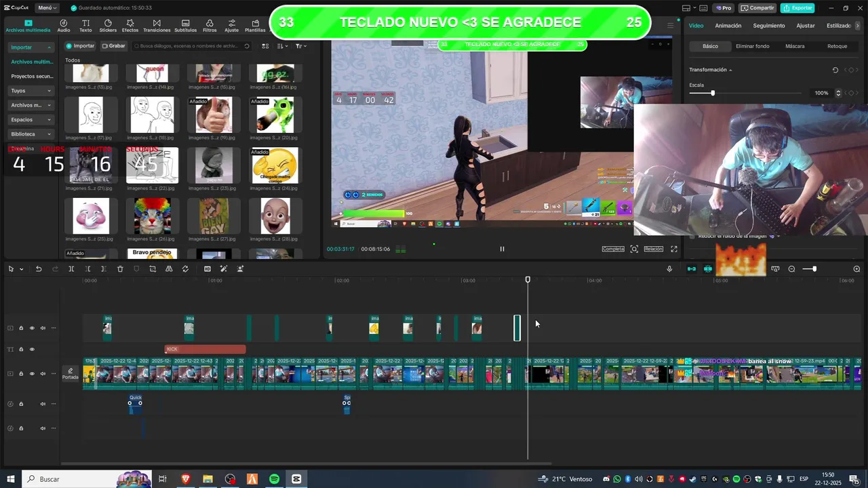Viewport: 868px width, 488px height.
Task: Toggle main magnet track linking
Action: pos(692,269)
